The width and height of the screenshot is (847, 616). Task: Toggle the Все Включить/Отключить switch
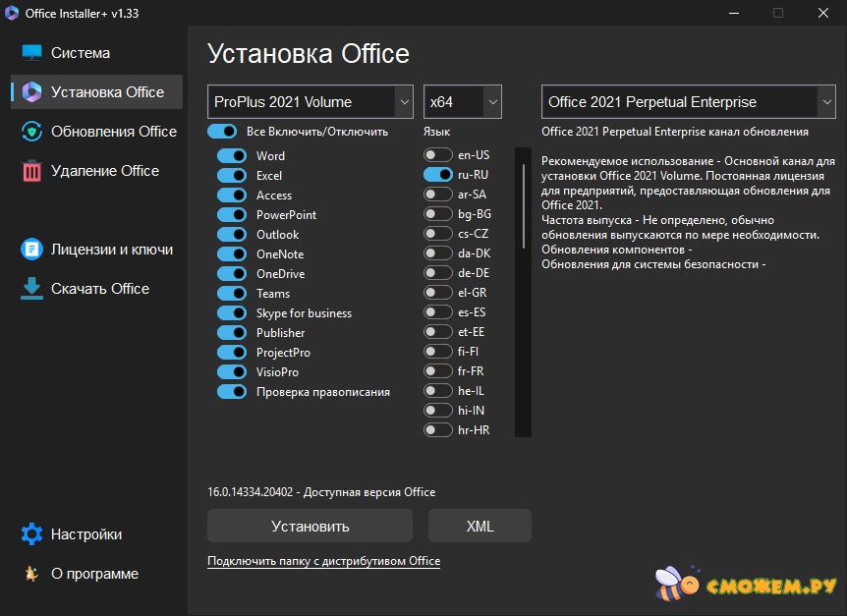point(222,132)
